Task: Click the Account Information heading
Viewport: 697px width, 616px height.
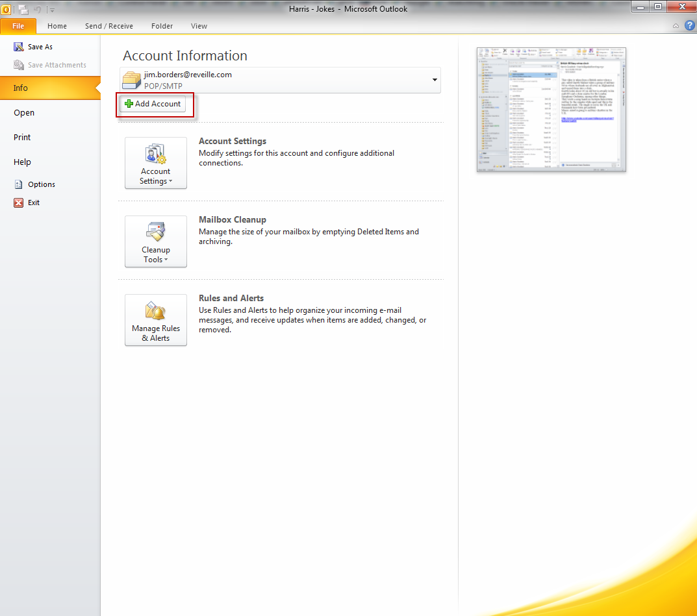Action: [185, 56]
